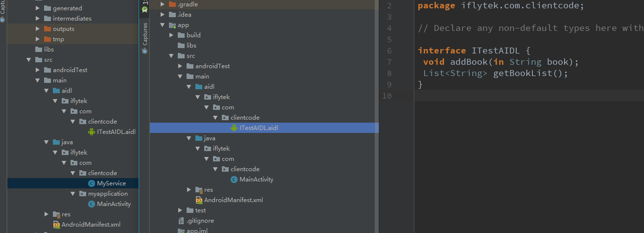Image resolution: width=644 pixels, height=233 pixels.
Task: Collapse the main folder arrow in left tree
Action: [x=38, y=80]
